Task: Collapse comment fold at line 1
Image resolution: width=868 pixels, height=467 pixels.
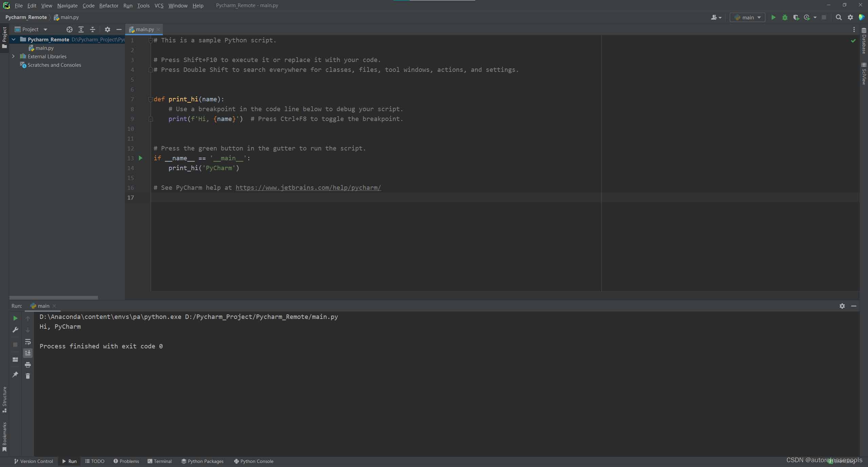Action: coord(151,40)
